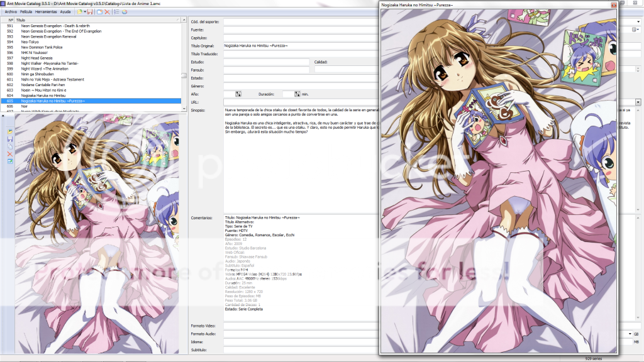The width and height of the screenshot is (644, 362).
Task: Click the red X remove picture icon beside cover
Action: click(10, 154)
